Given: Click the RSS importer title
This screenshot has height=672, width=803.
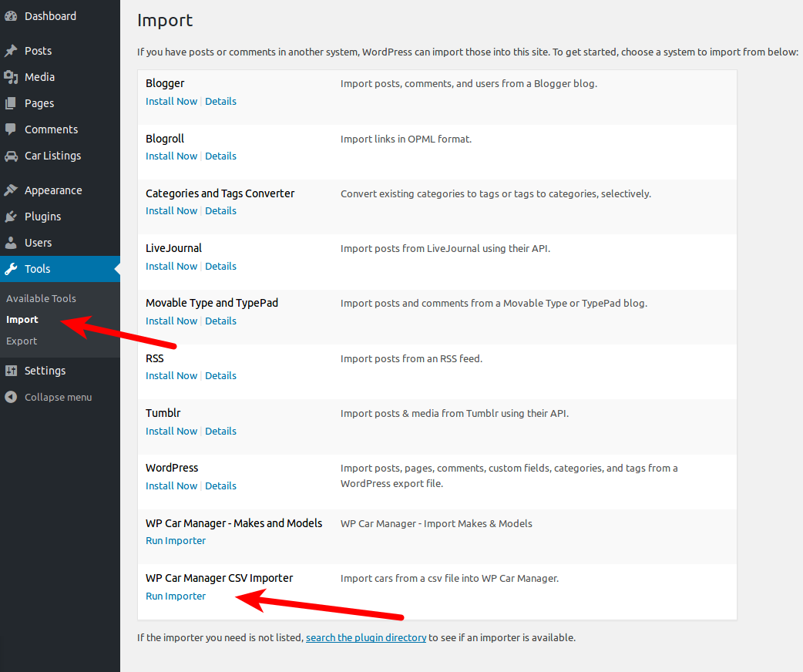Looking at the screenshot, I should click(155, 358).
